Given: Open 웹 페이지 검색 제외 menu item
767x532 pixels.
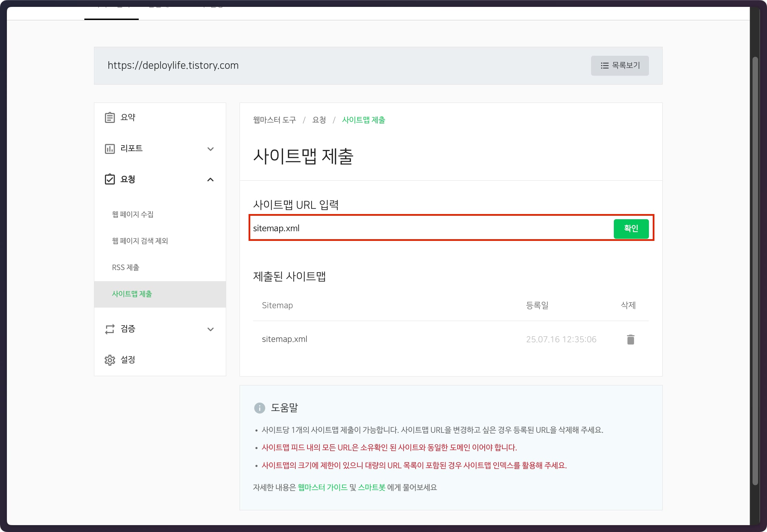Looking at the screenshot, I should [139, 241].
